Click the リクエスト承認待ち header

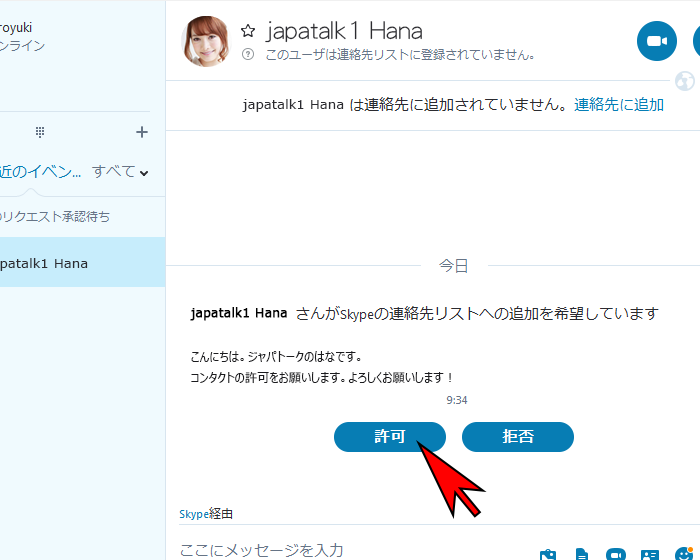(x=54, y=217)
